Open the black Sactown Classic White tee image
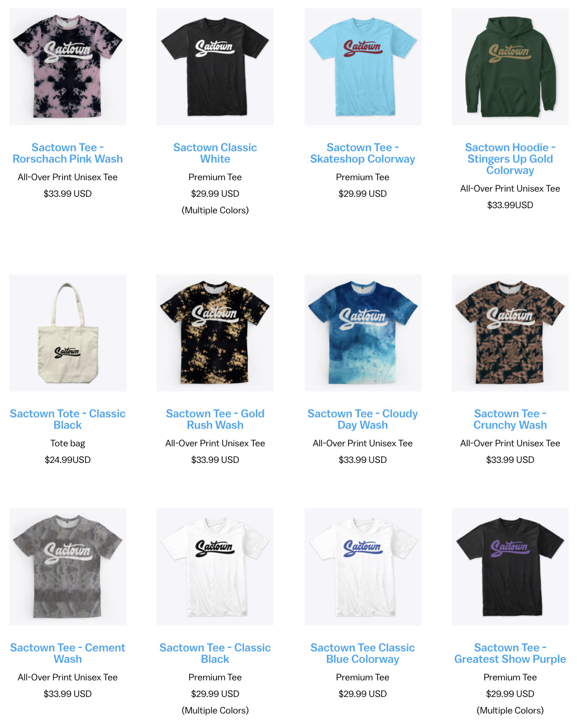The width and height of the screenshot is (577, 728). pos(215,67)
